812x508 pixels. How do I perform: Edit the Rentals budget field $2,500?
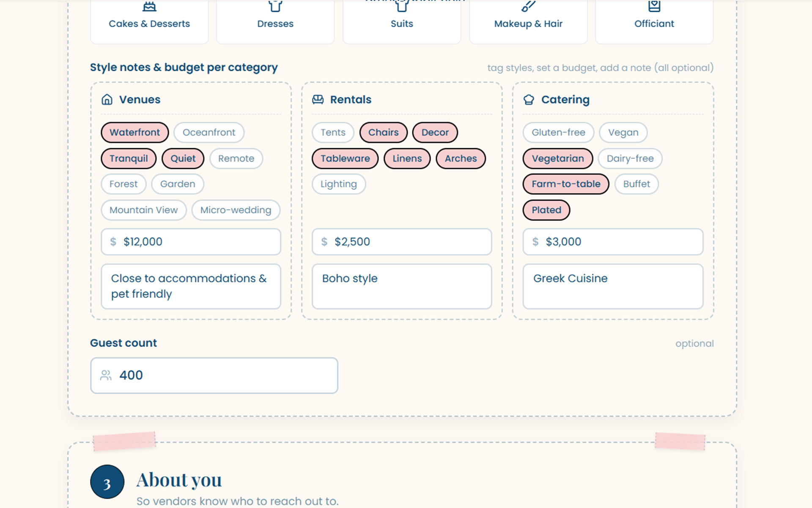[402, 242]
